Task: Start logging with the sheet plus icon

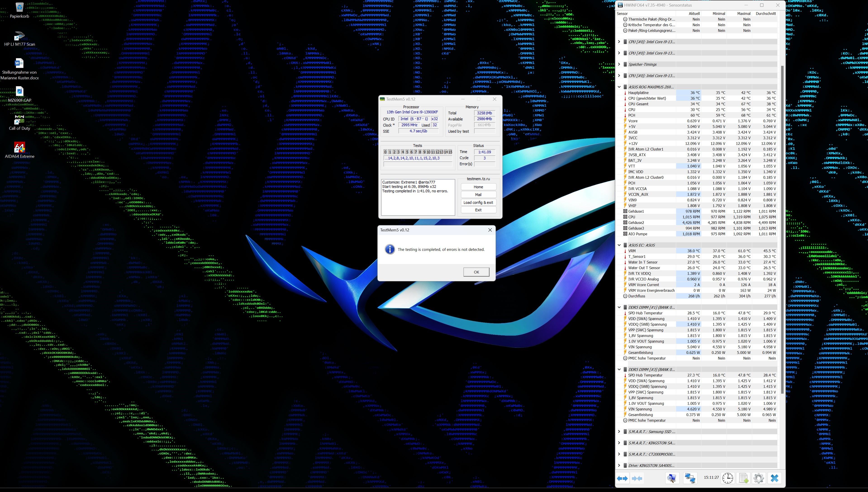Action: 743,478
